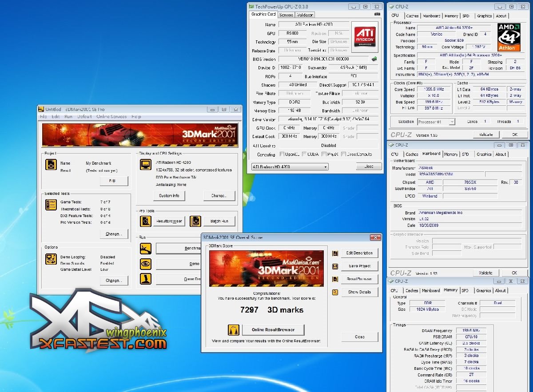533x392 pixels.
Task: Click the GPU-Z Driver Version field
Action: click(328, 119)
